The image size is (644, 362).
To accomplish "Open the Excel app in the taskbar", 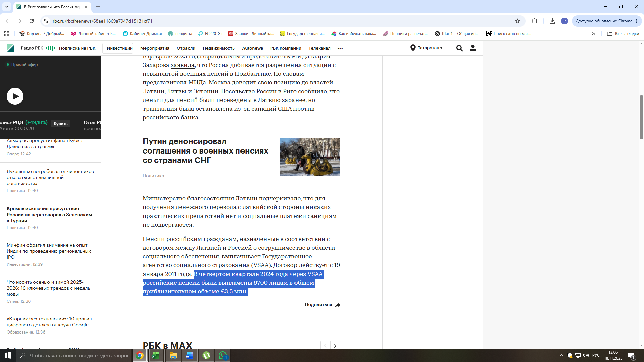I will pos(156,355).
